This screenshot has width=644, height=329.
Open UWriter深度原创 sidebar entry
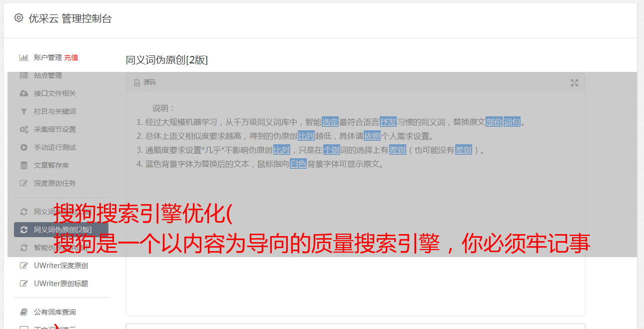(61, 266)
